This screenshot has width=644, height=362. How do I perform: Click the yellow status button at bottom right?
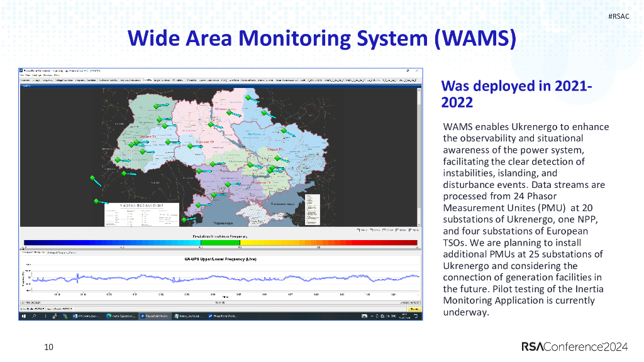414,309
